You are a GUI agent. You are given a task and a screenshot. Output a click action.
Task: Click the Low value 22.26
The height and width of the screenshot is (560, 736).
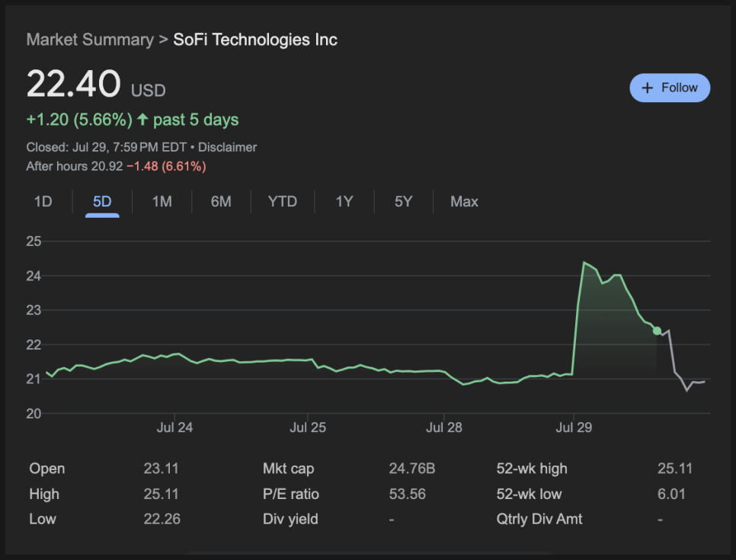[162, 519]
